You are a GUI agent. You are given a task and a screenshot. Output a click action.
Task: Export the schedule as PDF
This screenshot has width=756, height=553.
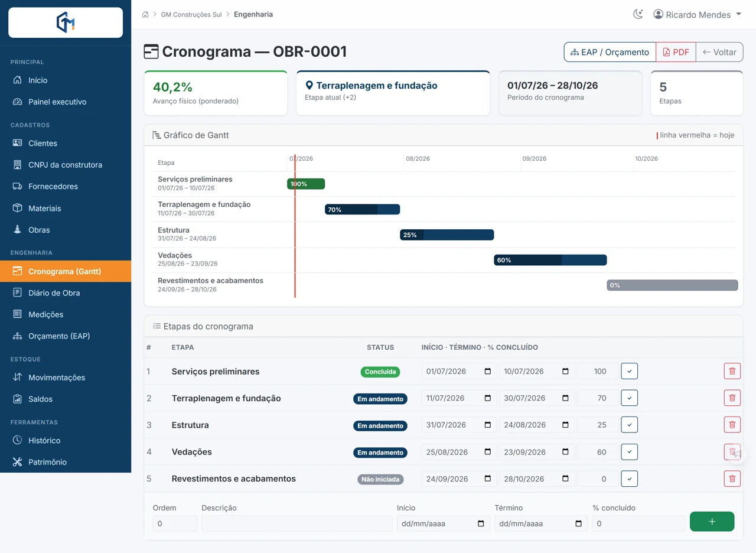click(x=676, y=52)
